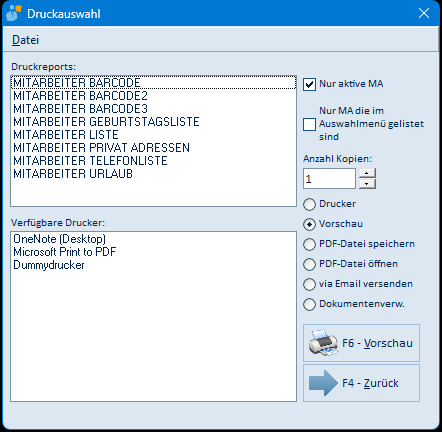442x432 pixels.
Task: Click the Druckauswahl app icon in title bar
Action: pos(13,13)
